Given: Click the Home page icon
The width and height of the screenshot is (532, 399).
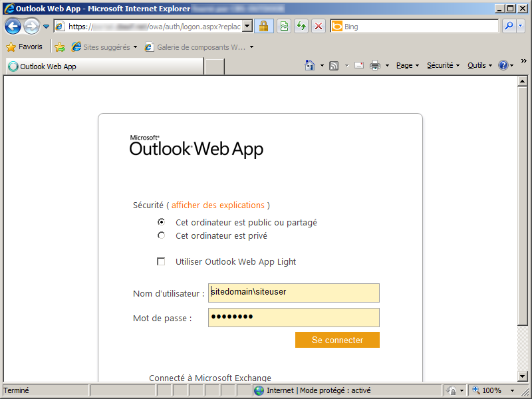Looking at the screenshot, I should 310,65.
